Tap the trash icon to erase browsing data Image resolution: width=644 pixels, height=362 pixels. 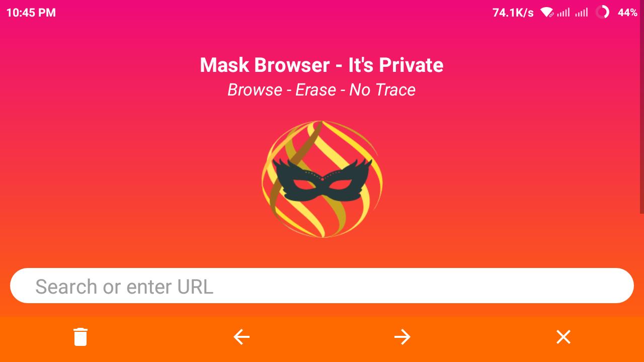(80, 337)
